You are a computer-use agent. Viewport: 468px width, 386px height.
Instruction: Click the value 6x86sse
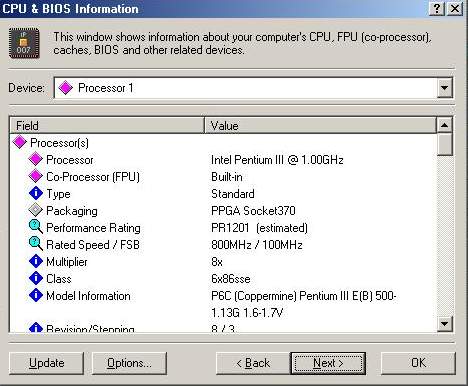click(x=231, y=279)
